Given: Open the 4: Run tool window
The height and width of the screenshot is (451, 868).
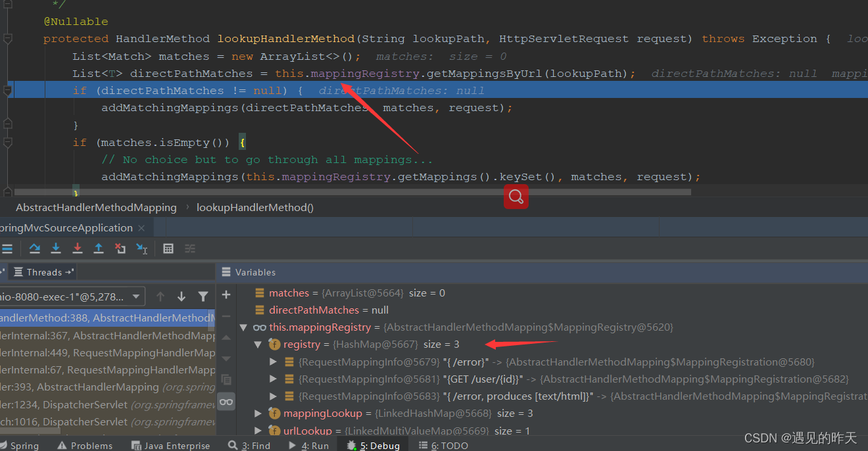Looking at the screenshot, I should pyautogui.click(x=308, y=446).
